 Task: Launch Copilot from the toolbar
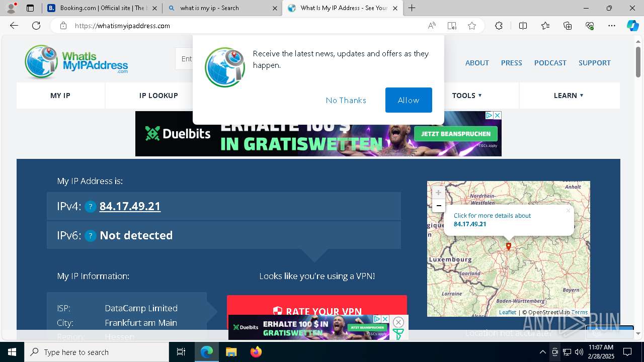tap(632, 26)
